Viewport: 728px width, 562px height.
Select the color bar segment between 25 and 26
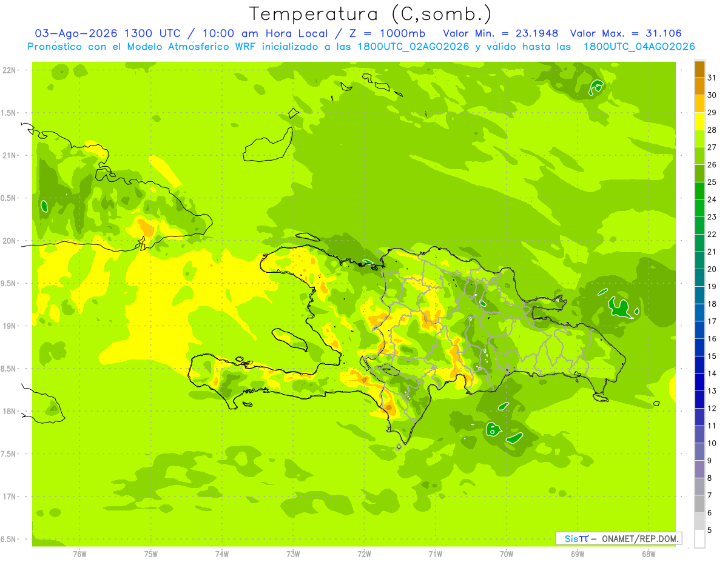(699, 173)
